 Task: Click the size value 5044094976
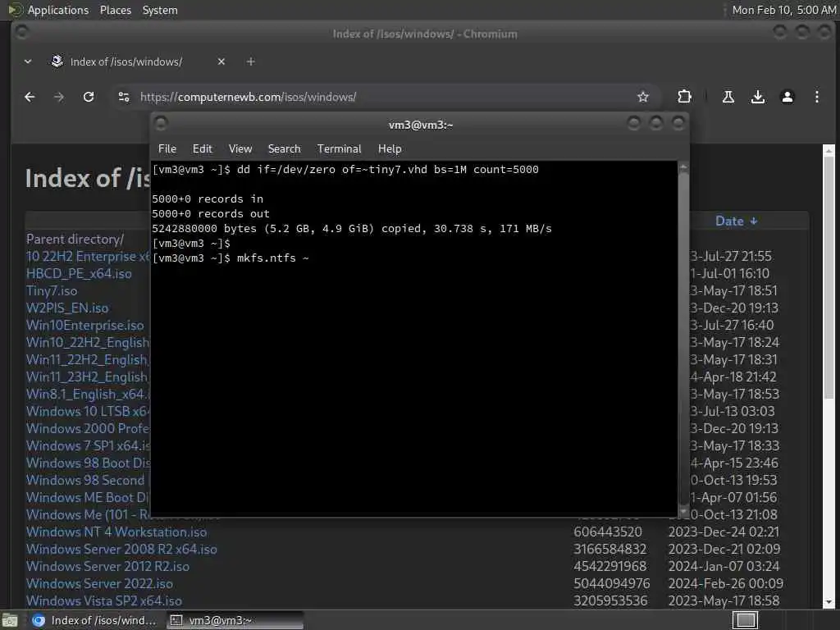[x=611, y=583]
